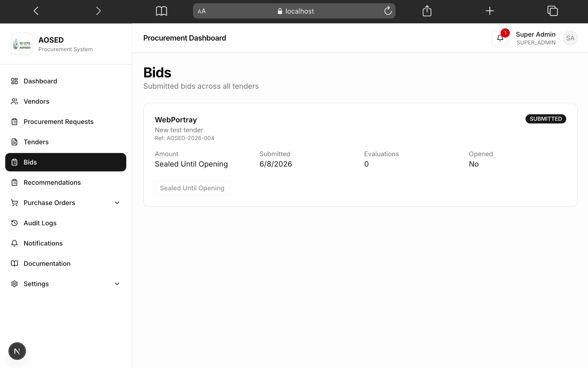Image resolution: width=588 pixels, height=368 pixels.
Task: Click the Settings gear icon
Action: point(14,284)
